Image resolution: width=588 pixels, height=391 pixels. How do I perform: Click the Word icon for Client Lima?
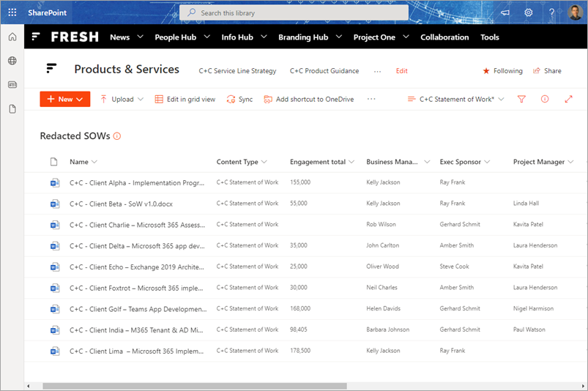[x=55, y=351]
